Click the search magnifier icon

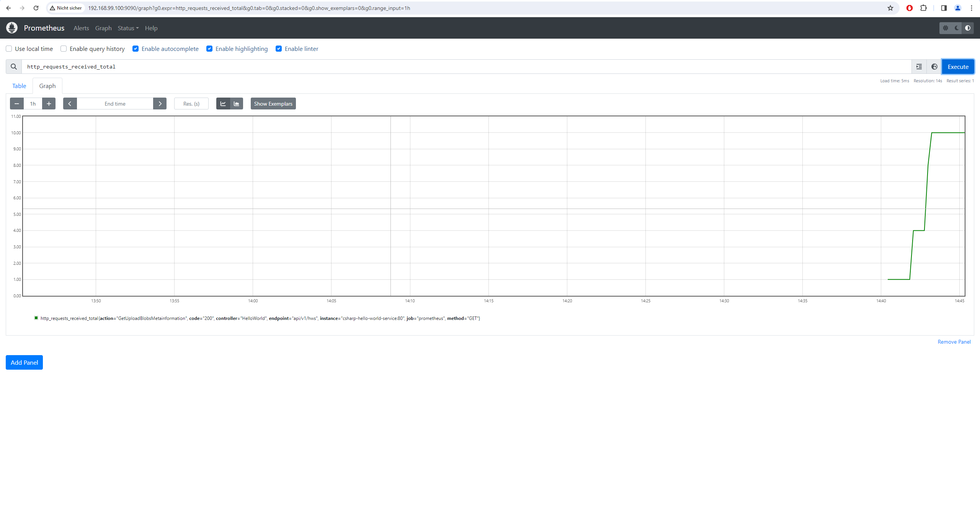[14, 67]
